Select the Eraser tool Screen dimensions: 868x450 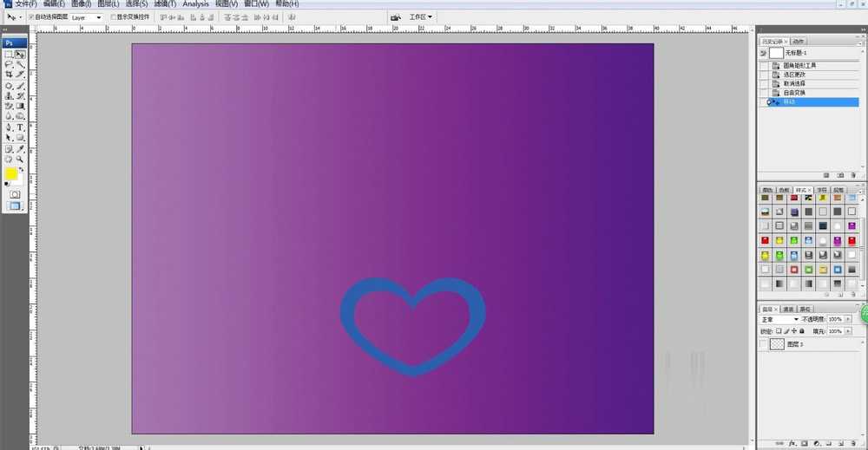[9, 106]
